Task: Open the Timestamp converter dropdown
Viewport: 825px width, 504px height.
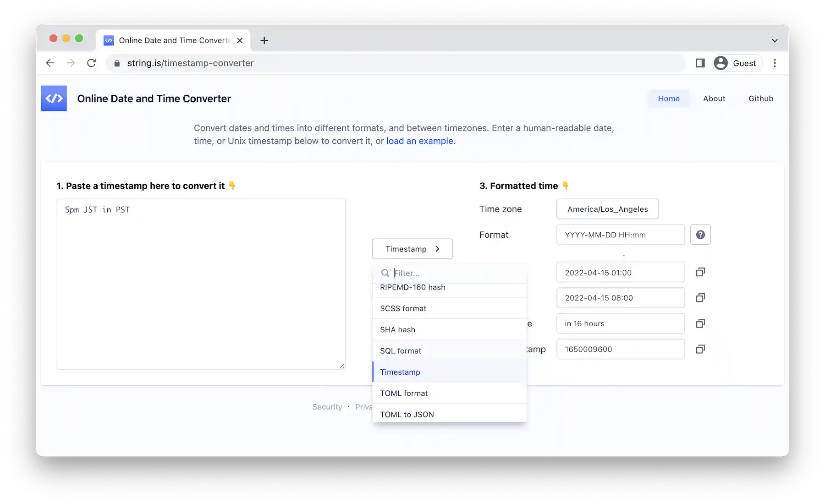Action: pyautogui.click(x=412, y=249)
